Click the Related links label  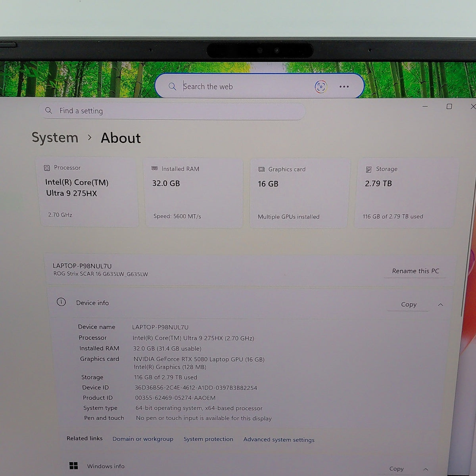84,438
